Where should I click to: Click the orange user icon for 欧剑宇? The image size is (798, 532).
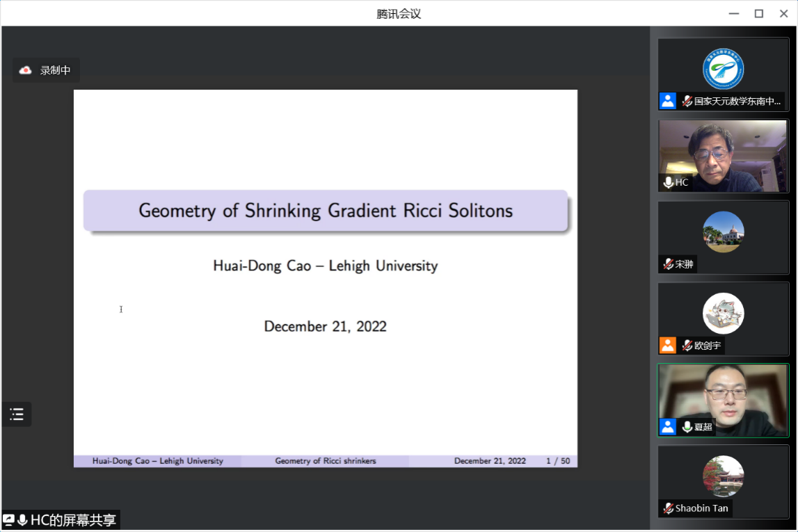click(x=668, y=345)
